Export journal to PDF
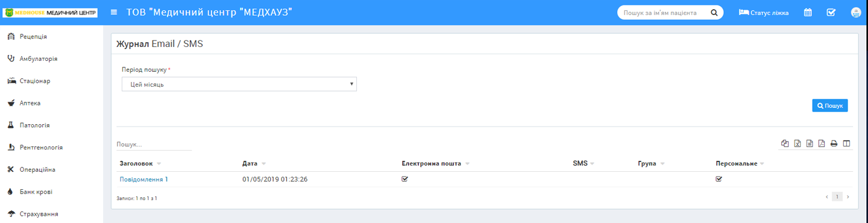 (822, 143)
